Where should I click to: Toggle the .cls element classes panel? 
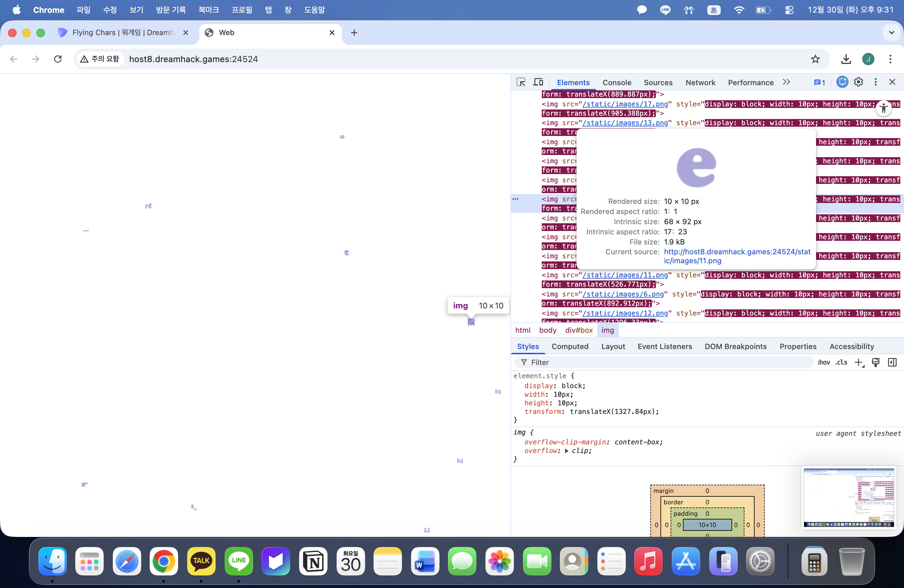tap(841, 362)
